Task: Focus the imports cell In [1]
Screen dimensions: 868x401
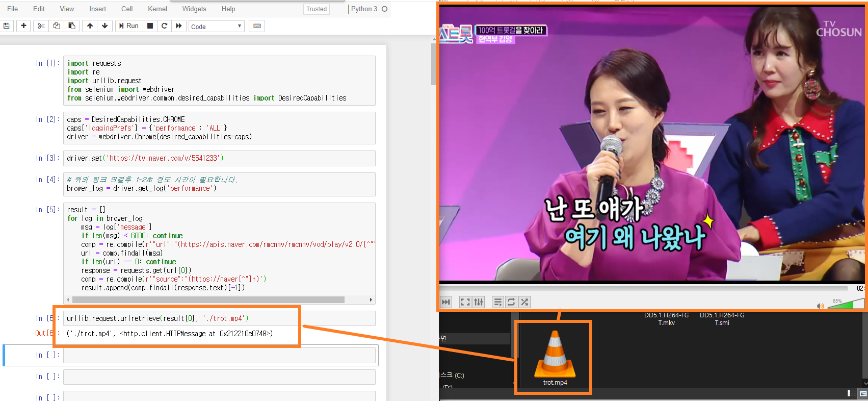Action: pos(219,81)
